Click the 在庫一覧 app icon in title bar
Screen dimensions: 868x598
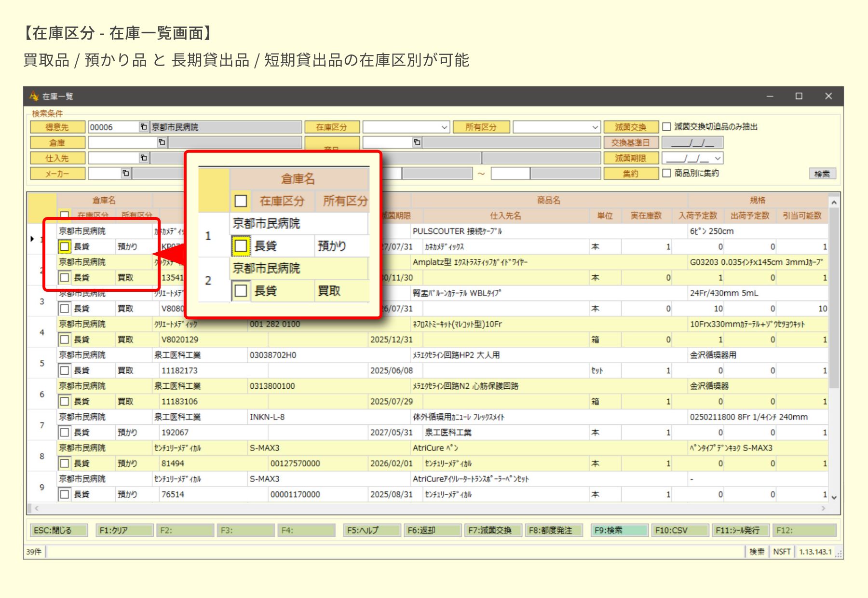pyautogui.click(x=34, y=96)
